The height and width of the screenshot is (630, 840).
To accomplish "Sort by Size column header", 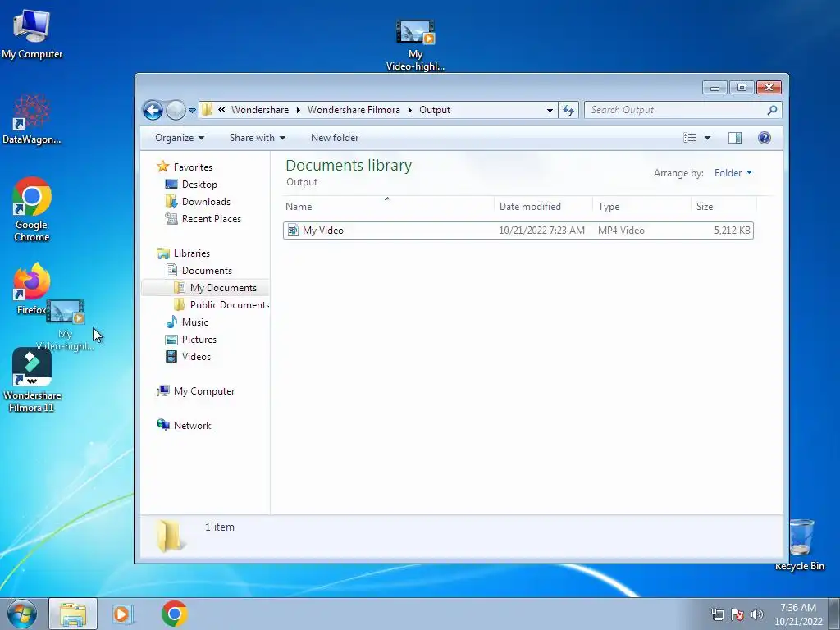I will (x=724, y=206).
